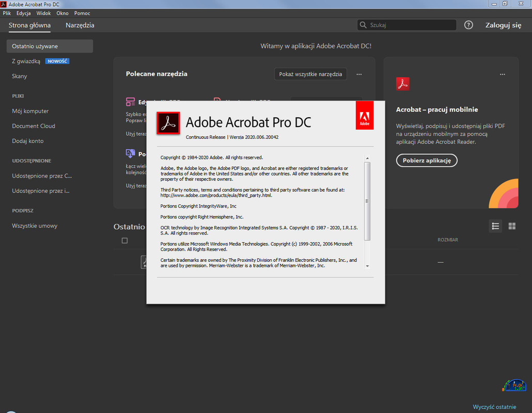Click the Acrobat – pracuj mobilnie heading
Image resolution: width=532 pixels, height=413 pixels.
click(437, 109)
